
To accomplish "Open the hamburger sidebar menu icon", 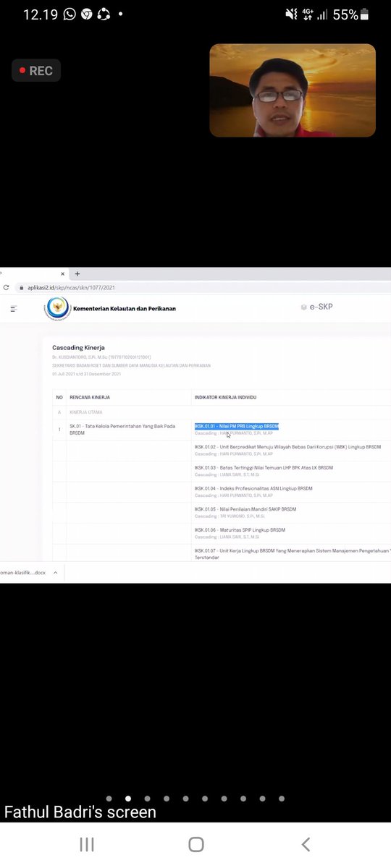I will (13, 309).
